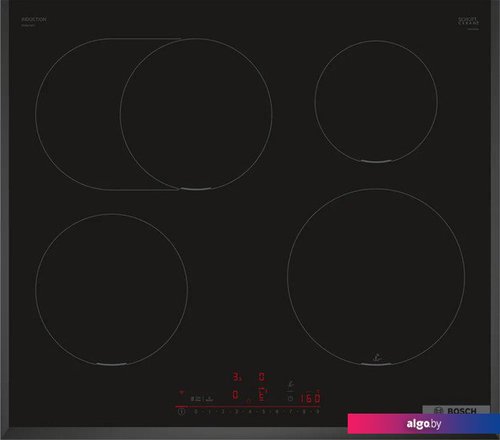
Task: Select the front-right cooking zone display
Action: (x=262, y=395)
